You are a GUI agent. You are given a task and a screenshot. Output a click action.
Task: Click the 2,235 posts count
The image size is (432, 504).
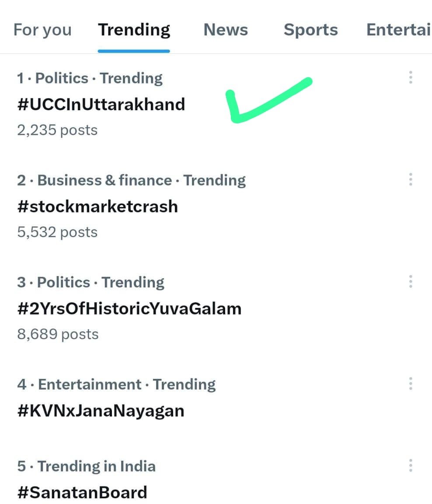pyautogui.click(x=57, y=130)
